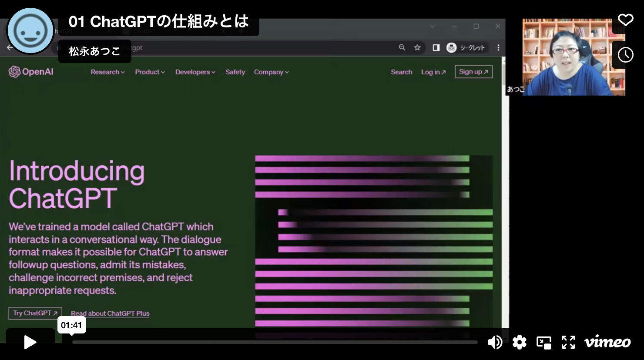Screen dimensions: 644x360
Task: Click the Sign up button
Action: click(473, 72)
